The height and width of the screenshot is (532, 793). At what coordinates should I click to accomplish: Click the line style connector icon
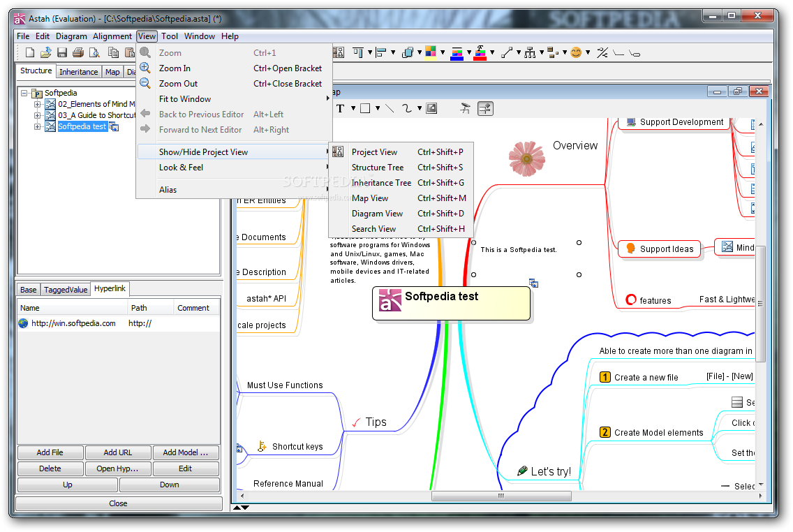click(x=506, y=52)
